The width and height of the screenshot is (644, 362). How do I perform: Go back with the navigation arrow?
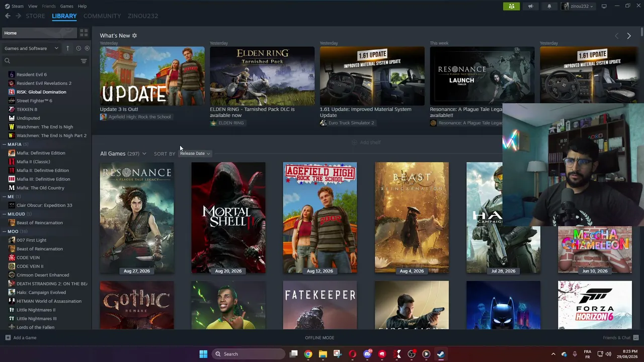coord(8,16)
